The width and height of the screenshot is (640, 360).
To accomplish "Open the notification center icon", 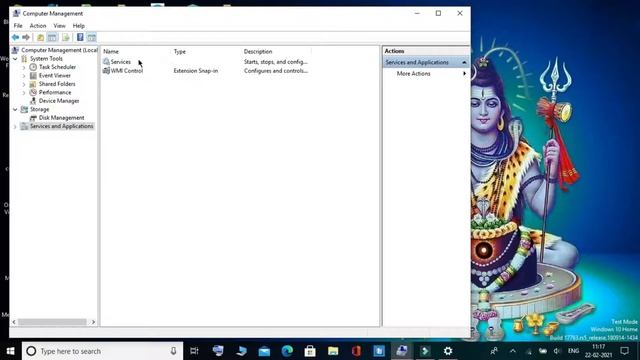I will pyautogui.click(x=624, y=351).
